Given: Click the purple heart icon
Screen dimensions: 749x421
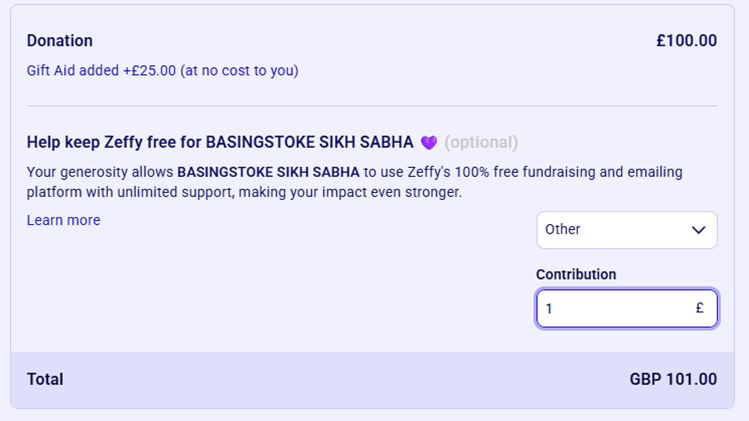Looking at the screenshot, I should click(429, 143).
